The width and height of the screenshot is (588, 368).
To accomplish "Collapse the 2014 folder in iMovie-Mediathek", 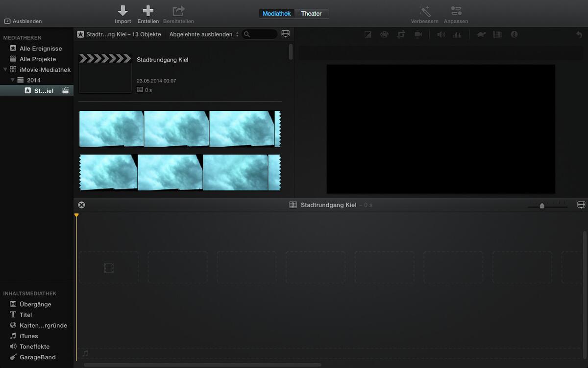I will [x=13, y=79].
